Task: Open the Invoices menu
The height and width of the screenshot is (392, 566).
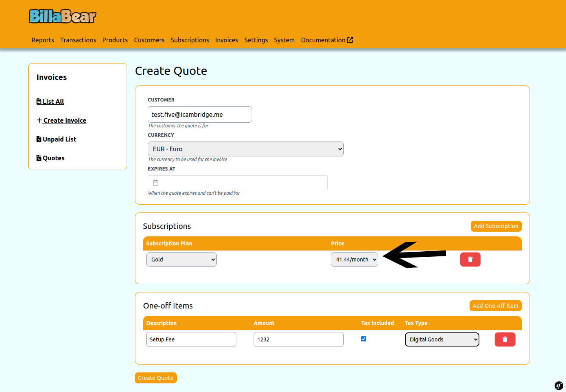Action: 227,40
